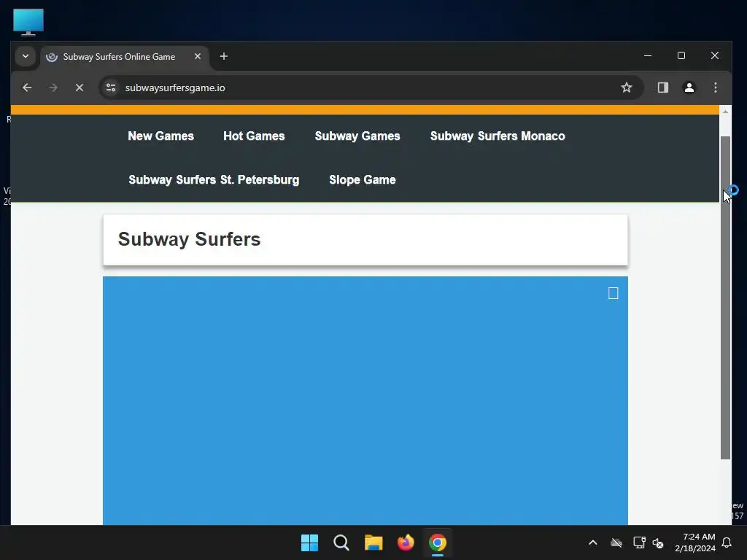Open Chrome profile menu

click(689, 87)
